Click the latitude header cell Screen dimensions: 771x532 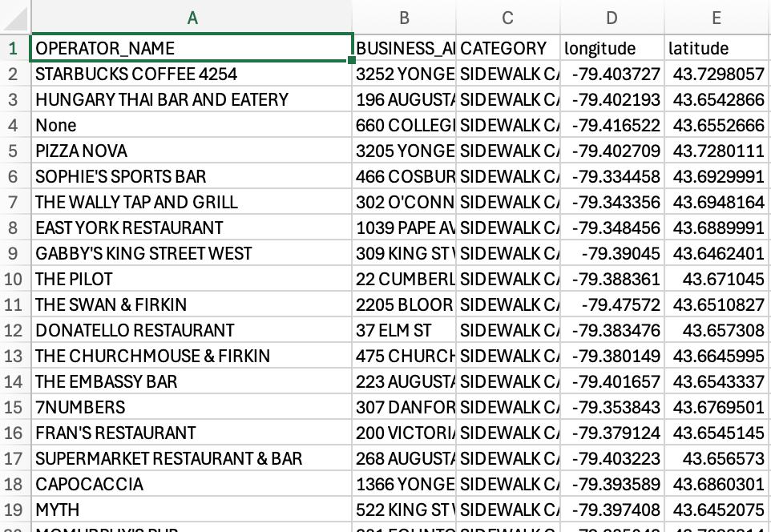[717, 48]
